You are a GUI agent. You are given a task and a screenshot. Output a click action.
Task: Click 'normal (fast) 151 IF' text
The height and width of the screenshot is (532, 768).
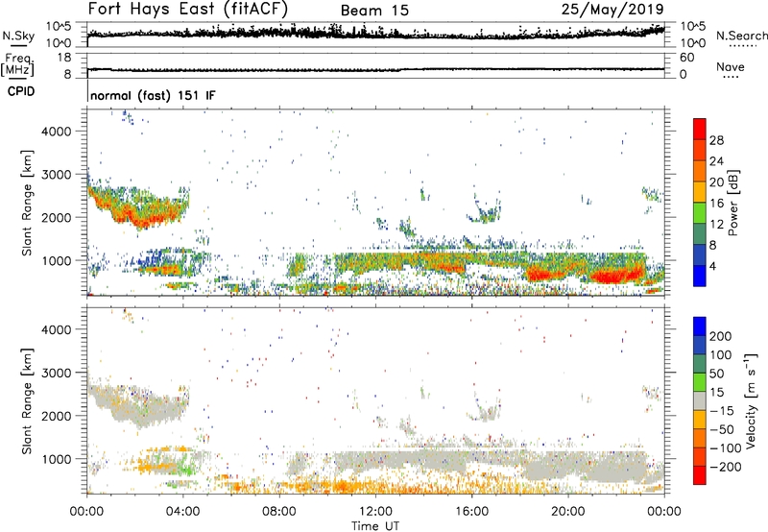(x=153, y=95)
